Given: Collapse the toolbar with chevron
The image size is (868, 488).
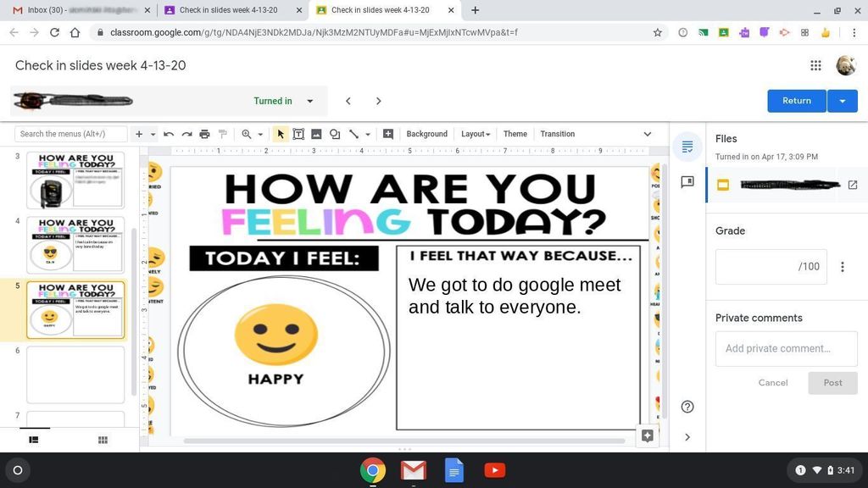Looking at the screenshot, I should click(x=647, y=134).
